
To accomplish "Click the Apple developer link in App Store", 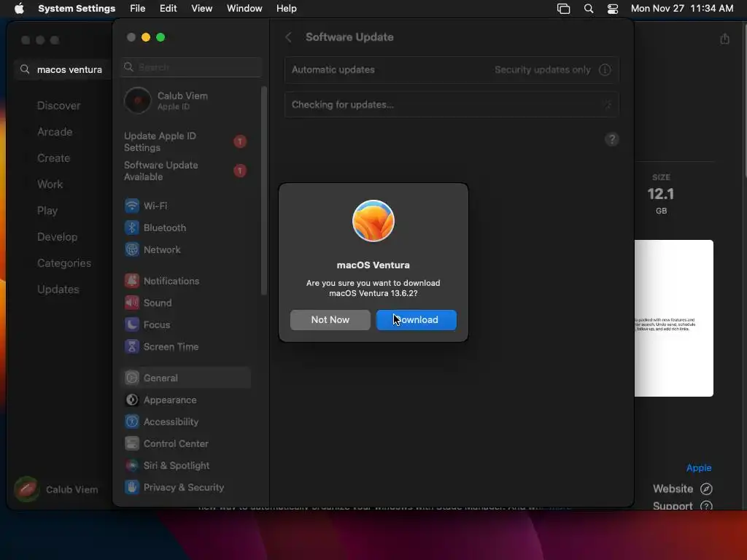I will [699, 467].
